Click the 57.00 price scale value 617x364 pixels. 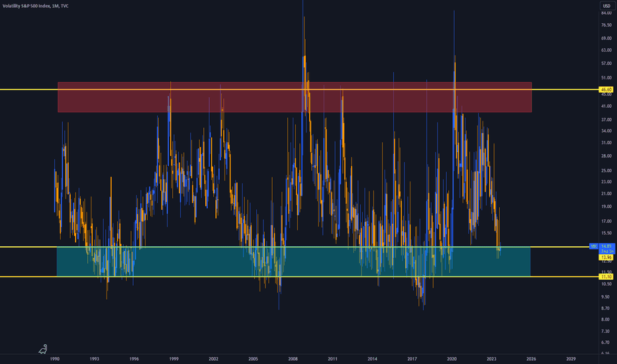click(x=606, y=63)
